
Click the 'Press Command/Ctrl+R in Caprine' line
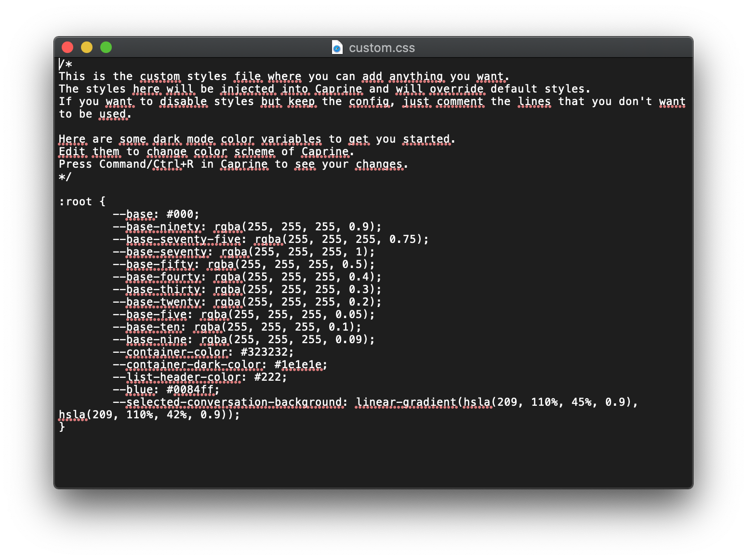click(233, 164)
